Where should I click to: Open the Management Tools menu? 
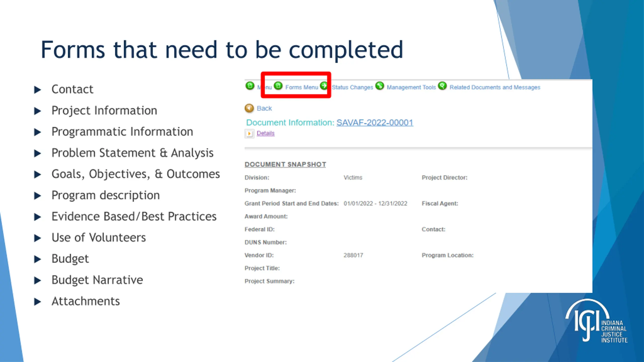(411, 87)
